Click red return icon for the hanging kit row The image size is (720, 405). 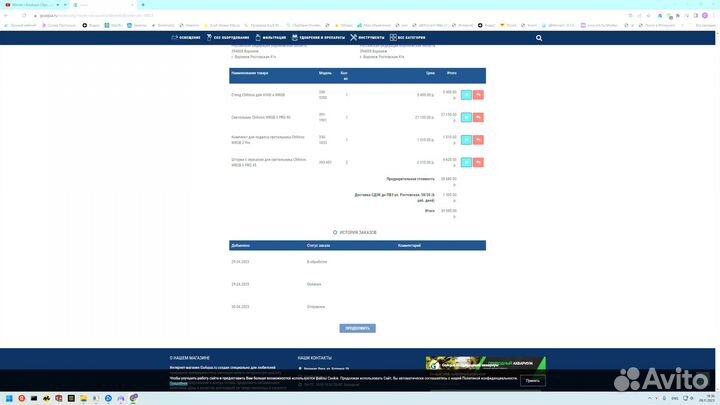(478, 139)
